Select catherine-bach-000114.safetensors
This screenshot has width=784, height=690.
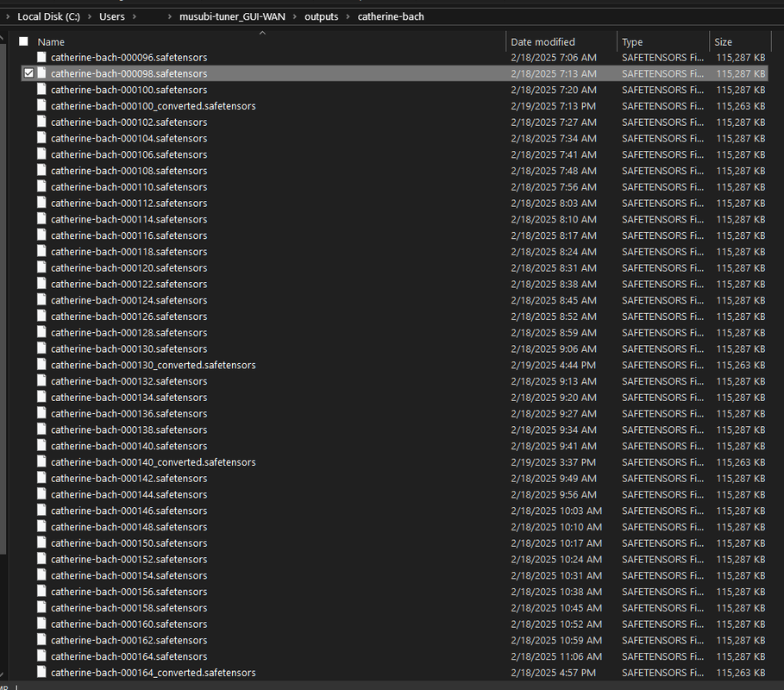pos(129,219)
